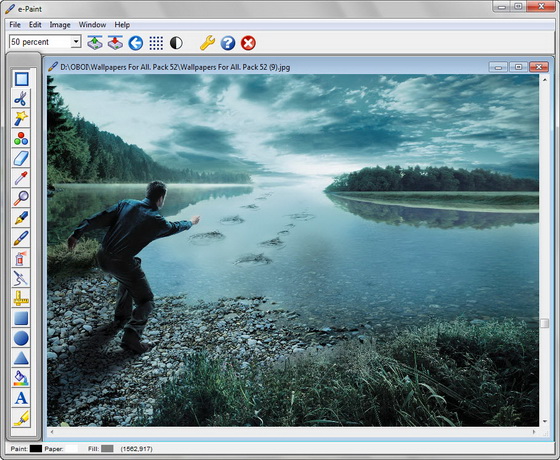This screenshot has height=460, width=560.
Task: Select the eyedropper color picker tool
Action: coord(21,178)
